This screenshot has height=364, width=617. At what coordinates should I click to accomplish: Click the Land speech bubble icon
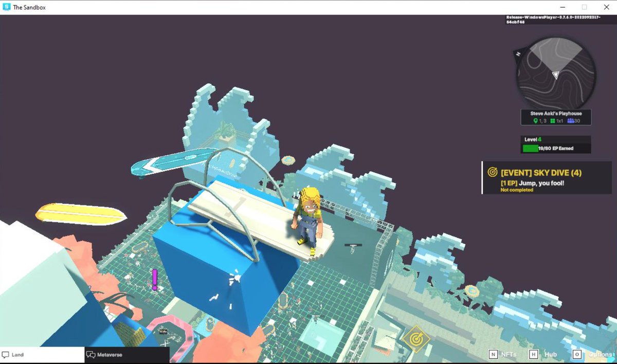pos(6,355)
